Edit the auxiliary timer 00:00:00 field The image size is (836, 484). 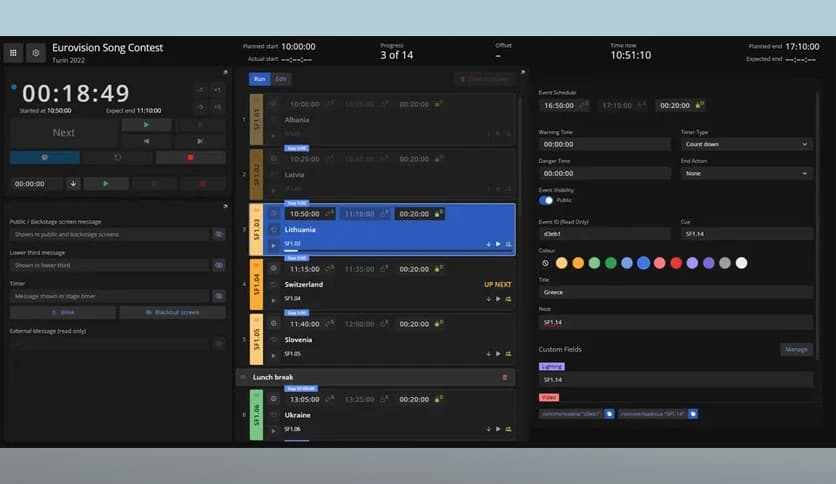point(36,184)
